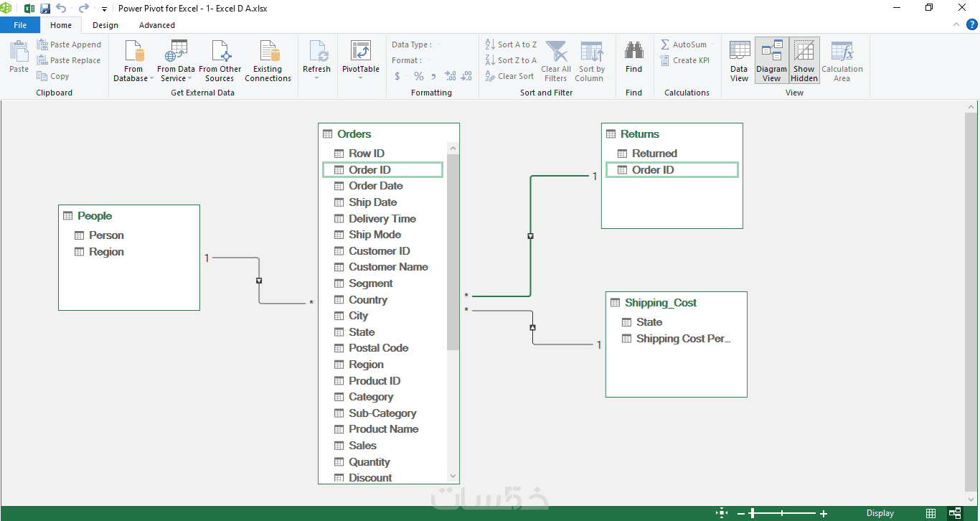The width and height of the screenshot is (980, 521).
Task: Toggle diagram view icon in status bar
Action: pyautogui.click(x=955, y=513)
